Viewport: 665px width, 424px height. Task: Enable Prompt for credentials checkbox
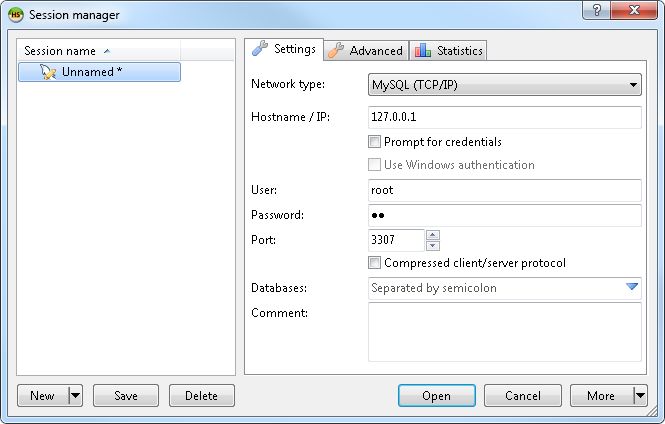(374, 142)
